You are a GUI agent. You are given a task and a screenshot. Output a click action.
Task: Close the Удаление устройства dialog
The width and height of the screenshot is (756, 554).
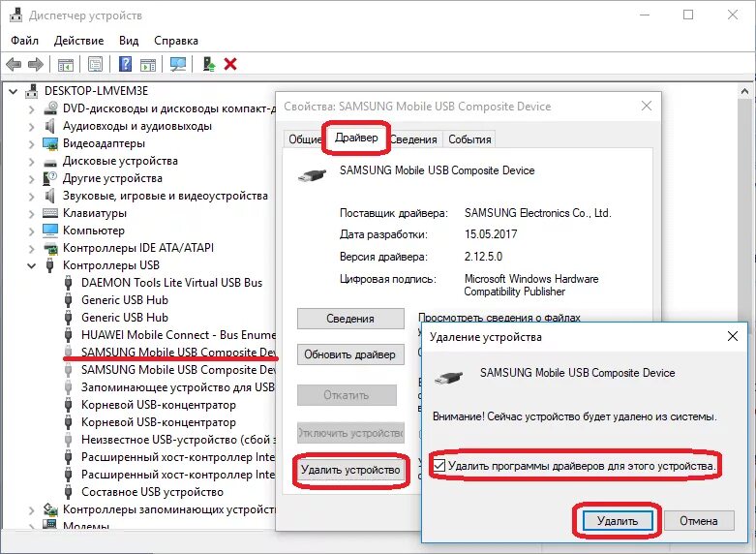point(733,336)
